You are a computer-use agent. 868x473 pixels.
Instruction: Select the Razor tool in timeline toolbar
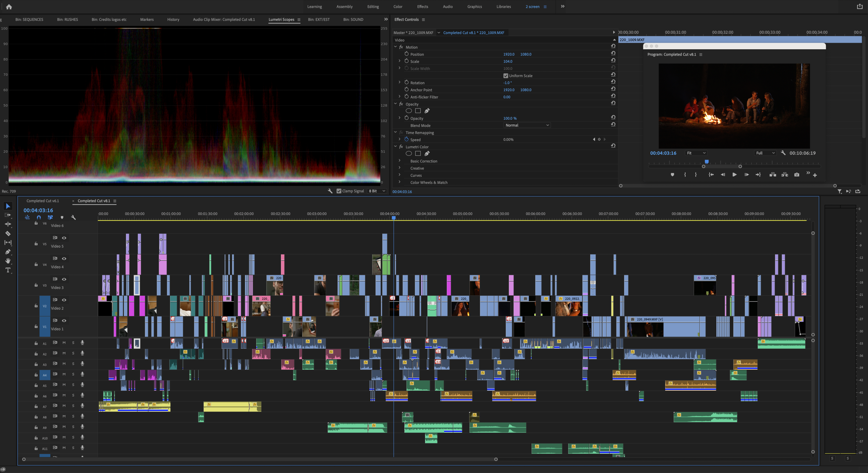(8, 234)
